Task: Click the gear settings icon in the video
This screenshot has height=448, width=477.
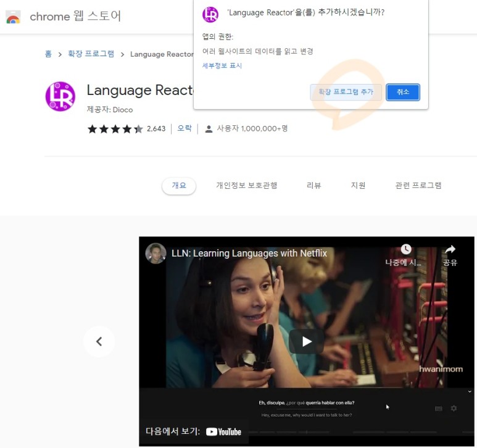Action: tap(454, 408)
